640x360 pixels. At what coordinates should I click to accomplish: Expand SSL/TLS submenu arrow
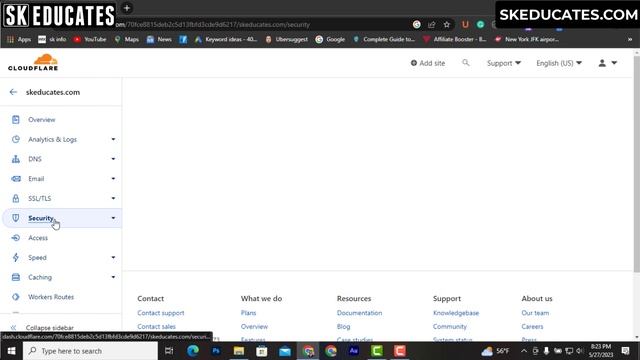pos(113,198)
